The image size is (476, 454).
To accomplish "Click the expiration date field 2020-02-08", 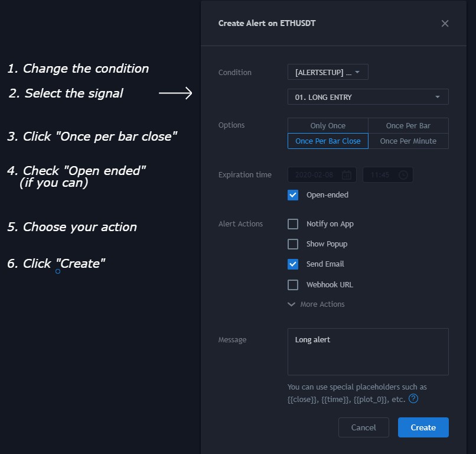I will pos(322,175).
